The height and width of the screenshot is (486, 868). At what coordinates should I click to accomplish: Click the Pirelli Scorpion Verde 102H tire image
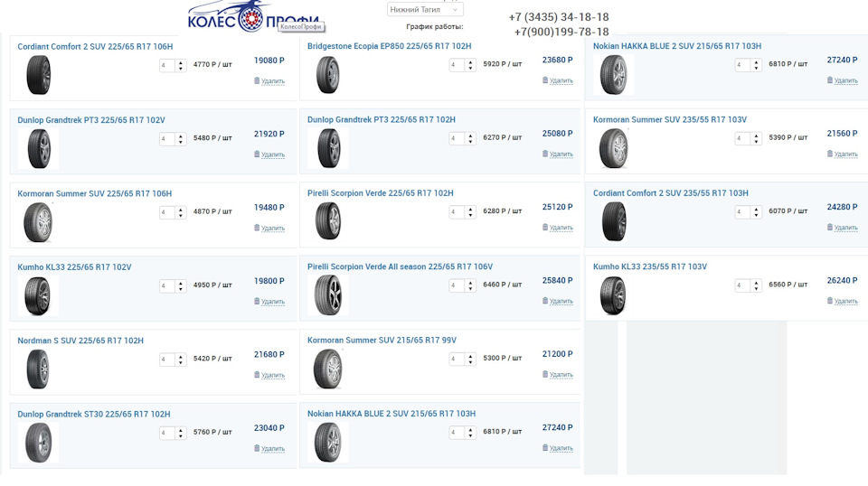328,221
